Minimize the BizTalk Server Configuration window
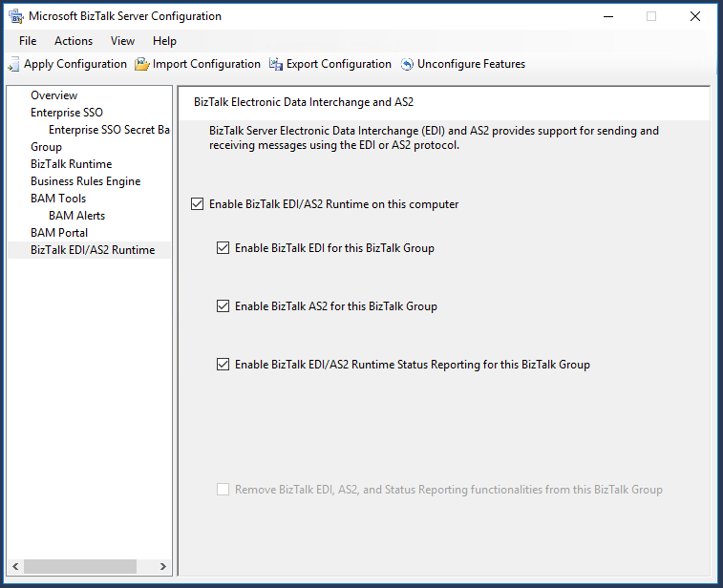Viewport: 723px width, 588px height. pyautogui.click(x=608, y=16)
